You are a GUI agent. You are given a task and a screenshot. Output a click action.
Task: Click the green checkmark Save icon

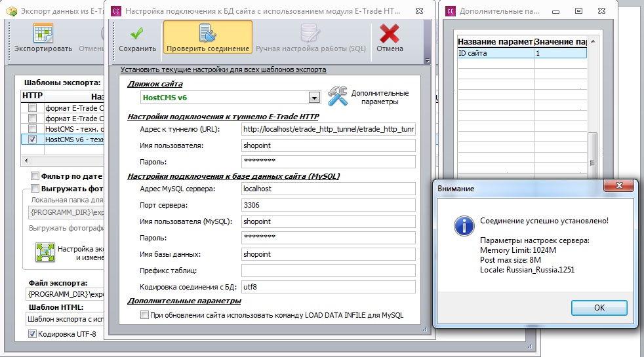(x=137, y=33)
